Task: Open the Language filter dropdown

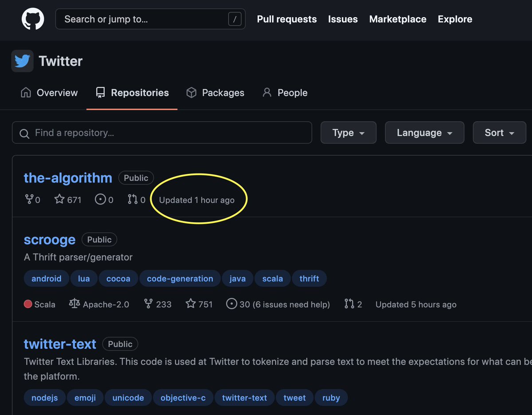Action: [x=424, y=133]
